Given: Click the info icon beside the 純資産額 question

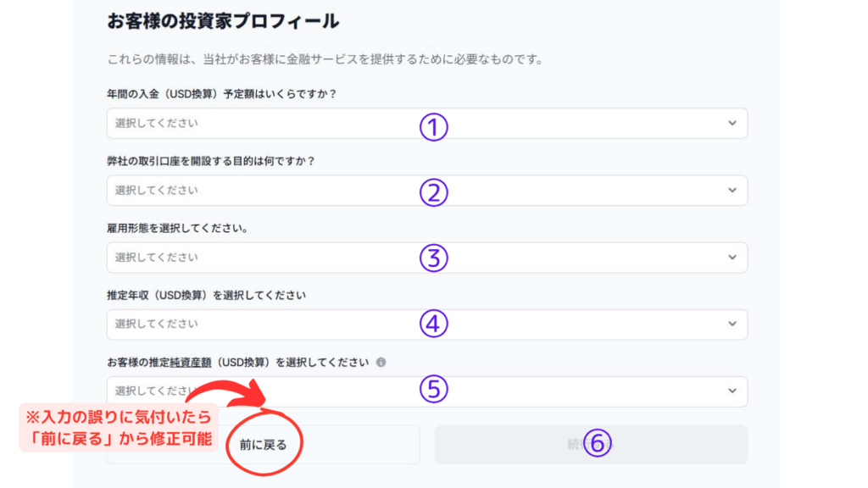Looking at the screenshot, I should click(381, 363).
